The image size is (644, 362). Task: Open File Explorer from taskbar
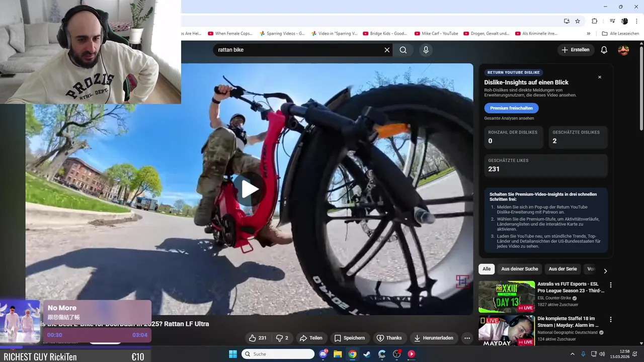[338, 354]
